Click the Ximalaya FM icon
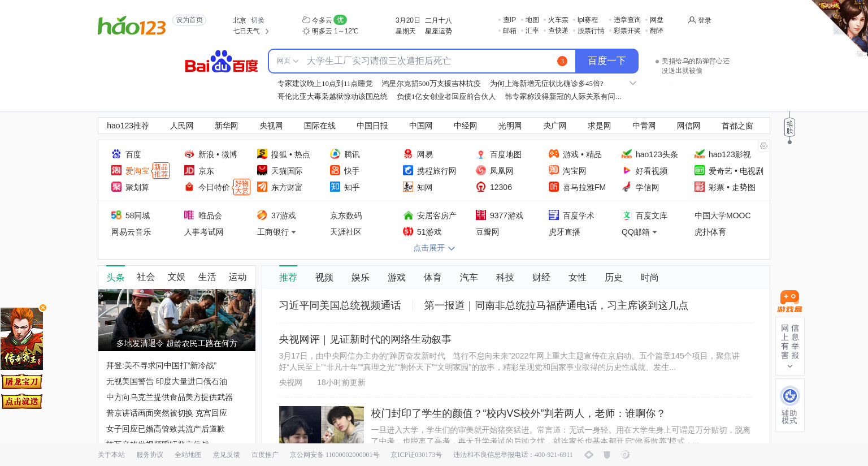 coord(554,187)
